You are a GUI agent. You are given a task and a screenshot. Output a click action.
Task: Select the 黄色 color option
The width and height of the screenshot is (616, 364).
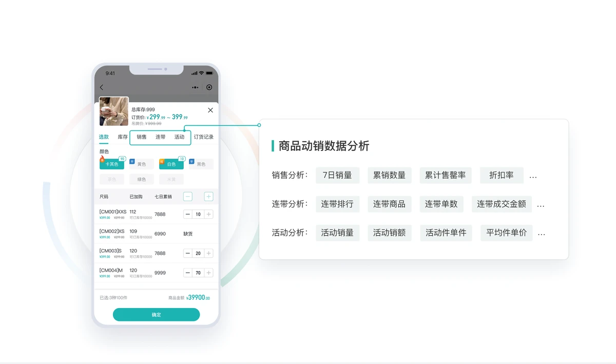click(x=142, y=164)
